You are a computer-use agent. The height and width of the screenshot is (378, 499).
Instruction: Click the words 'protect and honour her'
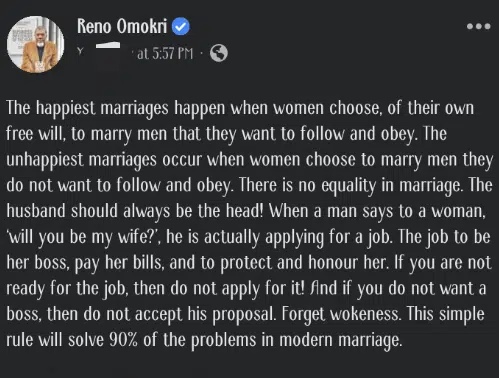[304, 263]
